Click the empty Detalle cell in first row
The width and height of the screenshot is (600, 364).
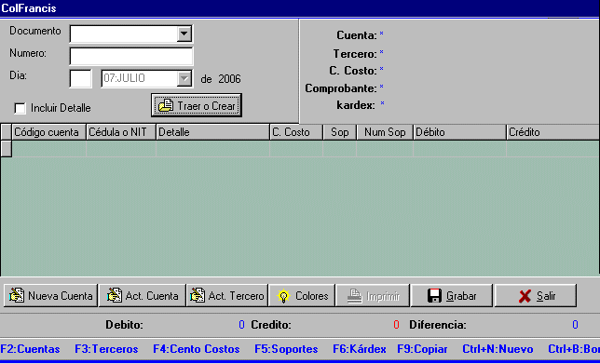pos(212,149)
